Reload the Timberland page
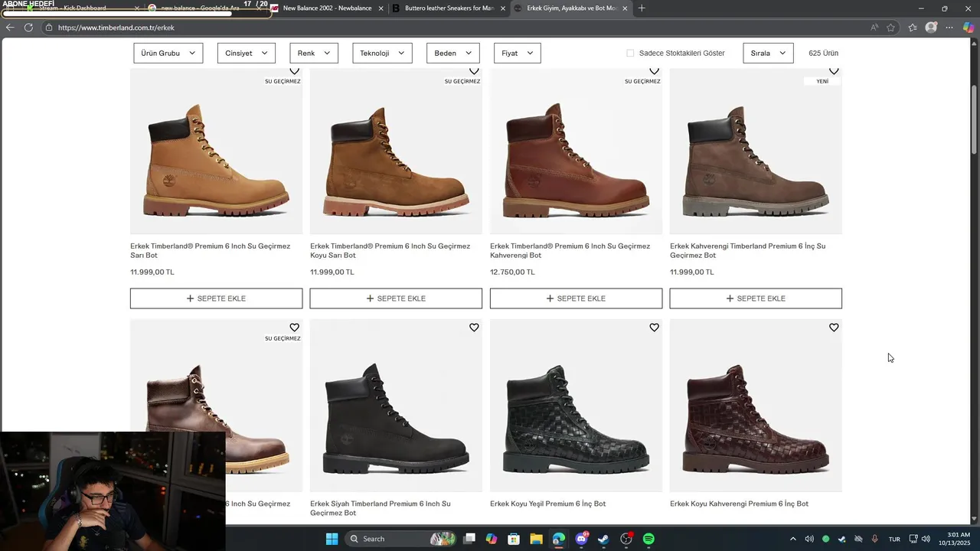This screenshot has width=980, height=551. (28, 28)
